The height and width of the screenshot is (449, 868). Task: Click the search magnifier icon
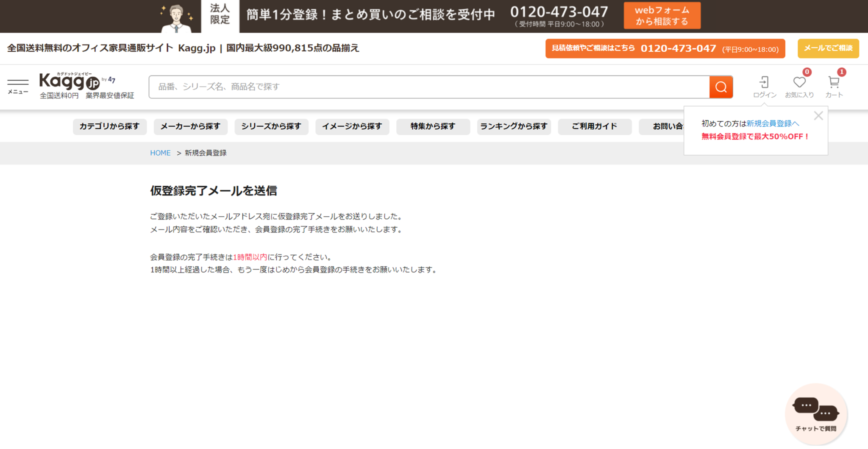pos(721,86)
